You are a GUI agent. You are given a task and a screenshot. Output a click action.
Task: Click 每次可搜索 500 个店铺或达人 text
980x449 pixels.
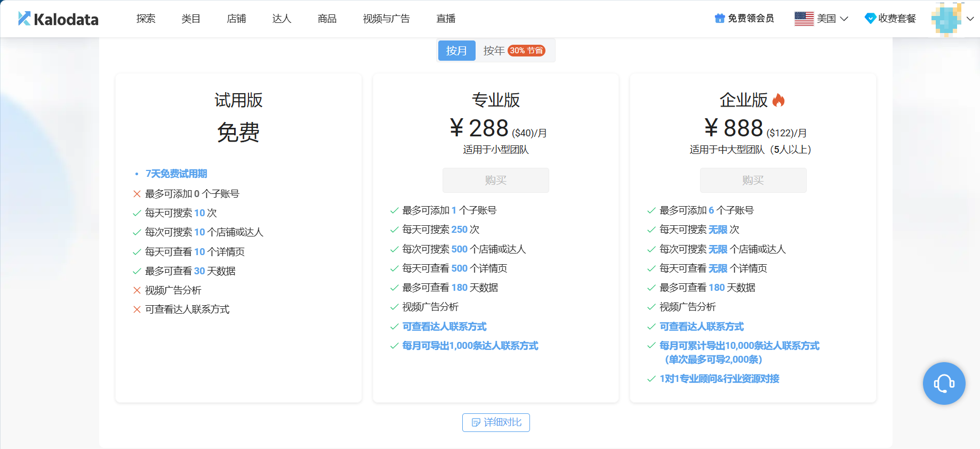click(464, 249)
